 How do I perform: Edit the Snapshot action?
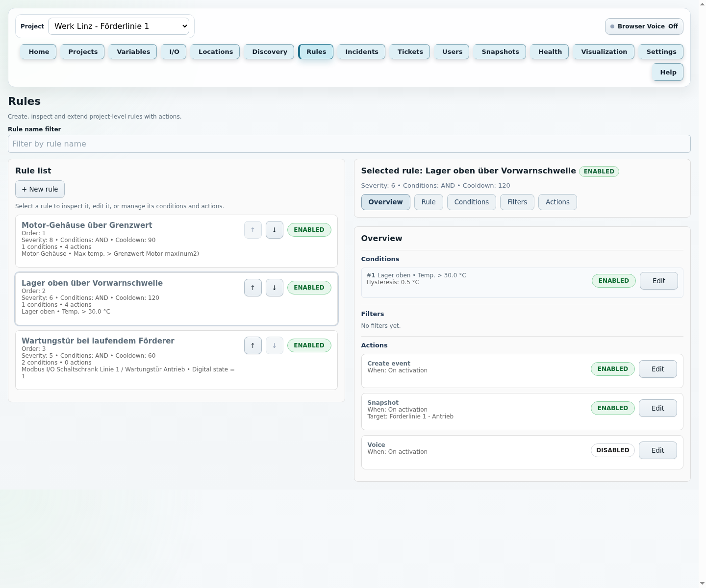click(x=657, y=408)
